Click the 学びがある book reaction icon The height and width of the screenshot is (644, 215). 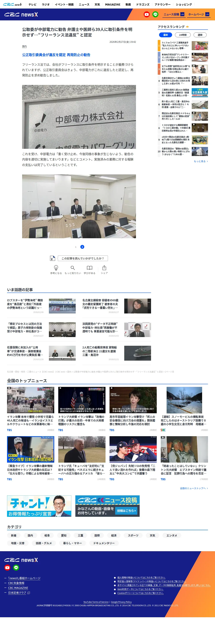click(x=89, y=268)
